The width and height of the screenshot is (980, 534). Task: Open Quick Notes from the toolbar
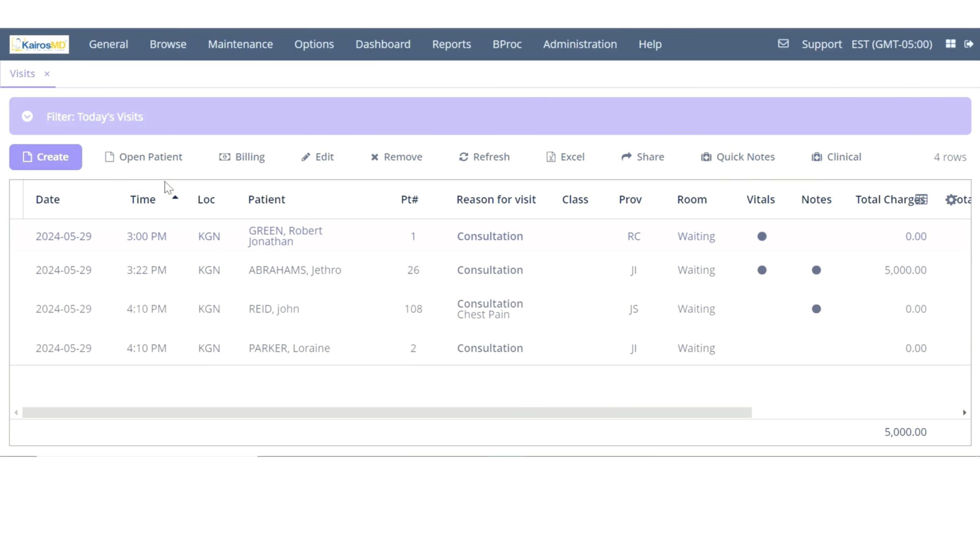tap(738, 157)
